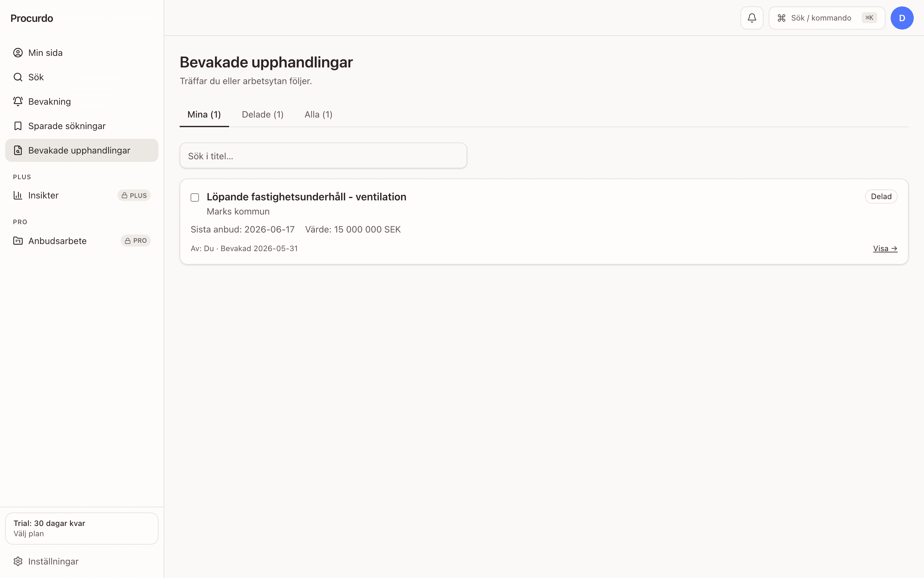Viewport: 924px width, 578px height.
Task: Click the Bevakade upphandlingar sidebar label
Action: click(80, 150)
